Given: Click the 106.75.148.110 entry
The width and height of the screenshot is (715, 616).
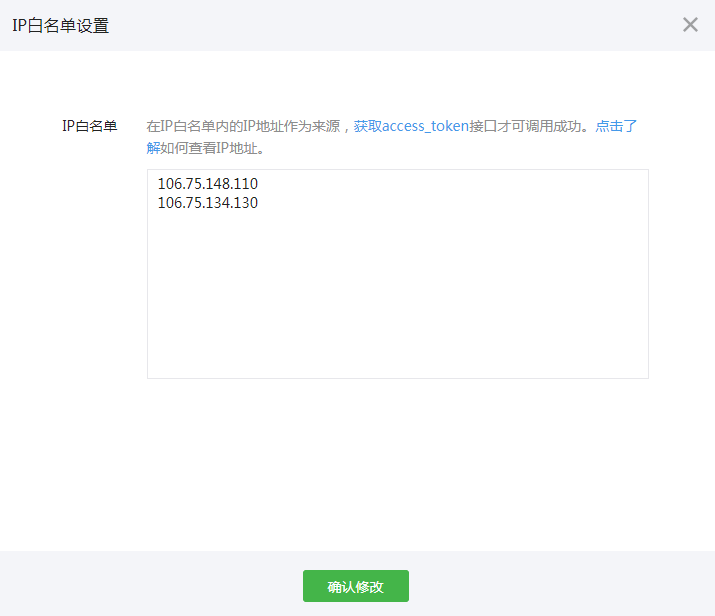Looking at the screenshot, I should 208,183.
